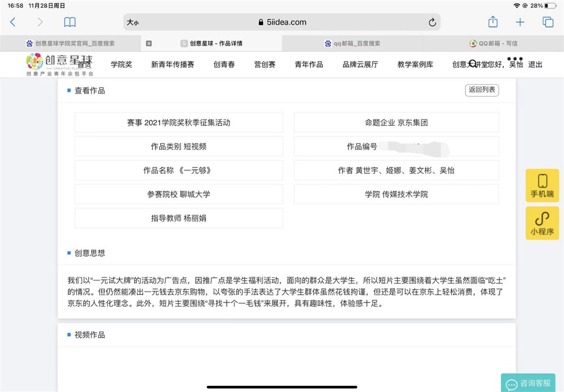564x392 pixels.
Task: Open the 学院奖 navigation menu item
Action: pyautogui.click(x=121, y=64)
